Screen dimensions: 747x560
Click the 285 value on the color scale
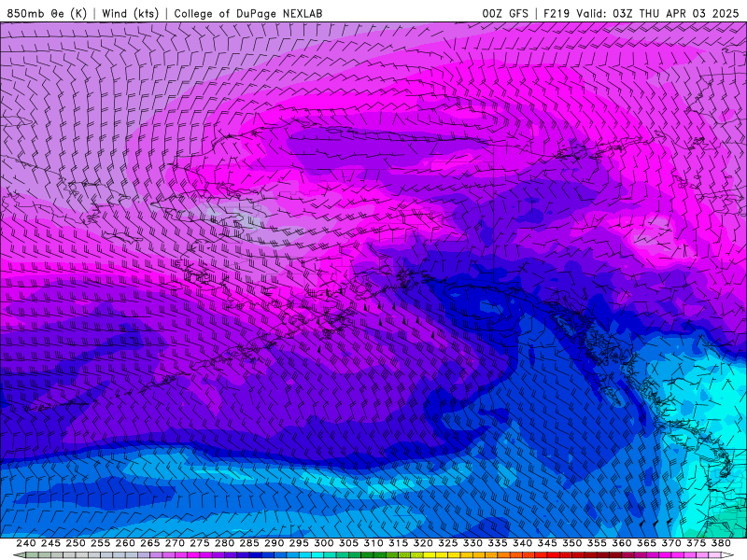coord(249,543)
